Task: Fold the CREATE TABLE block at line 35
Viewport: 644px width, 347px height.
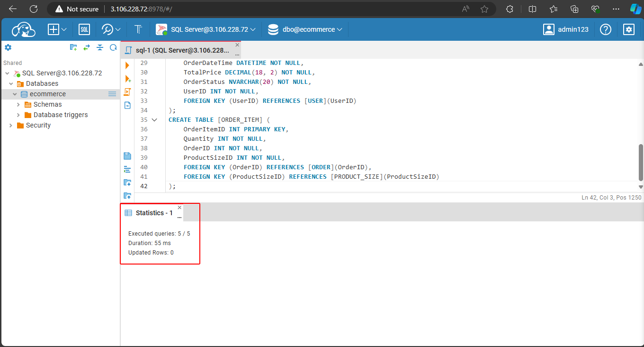Action: click(154, 120)
